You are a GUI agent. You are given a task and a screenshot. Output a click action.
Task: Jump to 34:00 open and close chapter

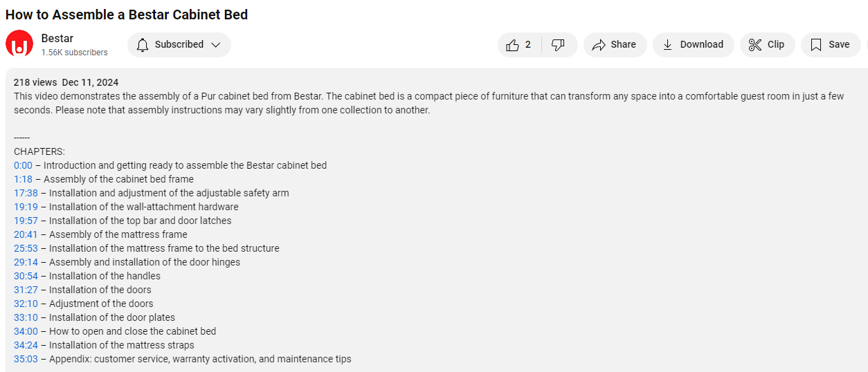click(26, 331)
